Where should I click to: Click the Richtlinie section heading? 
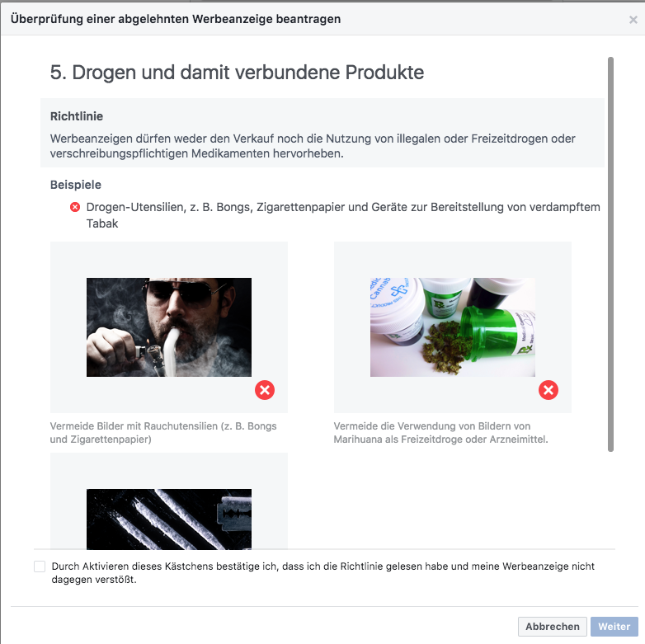click(77, 116)
